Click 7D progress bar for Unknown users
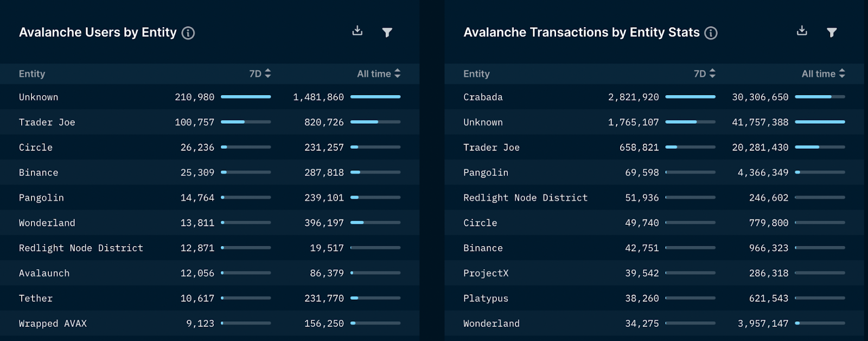Image resolution: width=868 pixels, height=341 pixels. [246, 97]
